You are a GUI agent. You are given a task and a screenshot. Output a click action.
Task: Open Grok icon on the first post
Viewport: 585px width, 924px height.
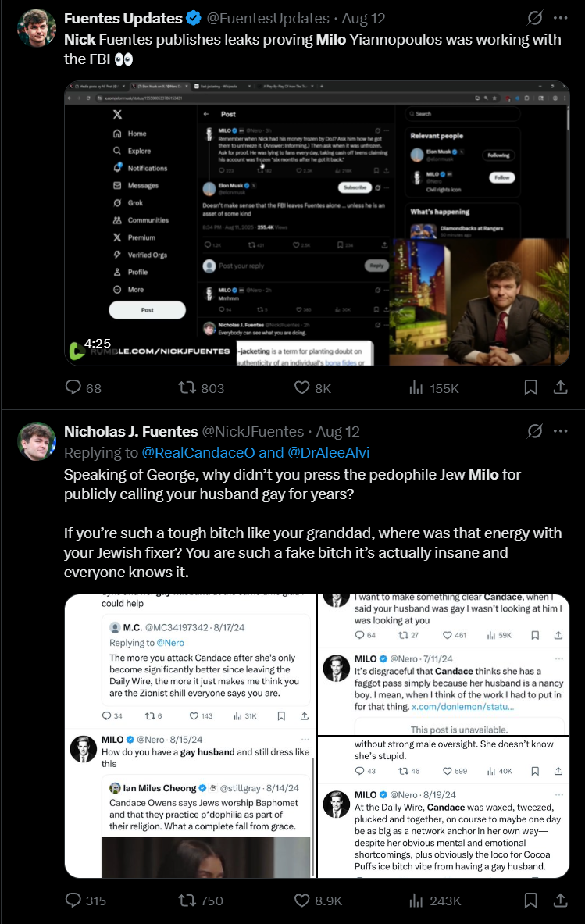[534, 18]
